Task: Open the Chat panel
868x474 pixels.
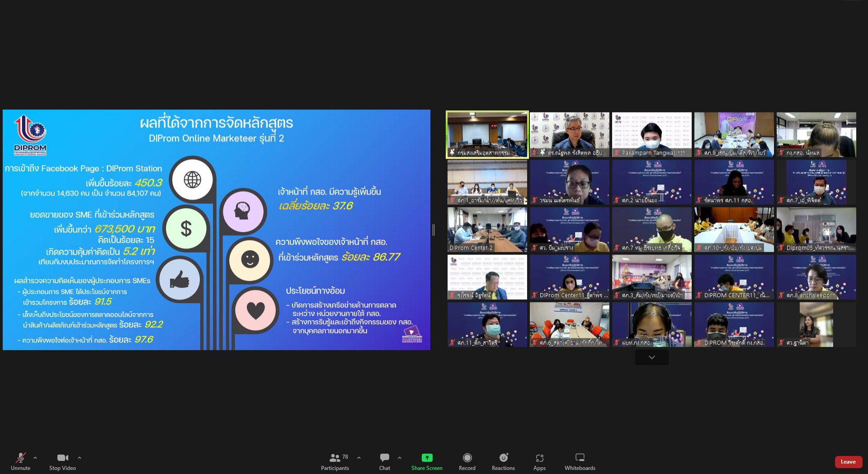Action: [x=385, y=461]
